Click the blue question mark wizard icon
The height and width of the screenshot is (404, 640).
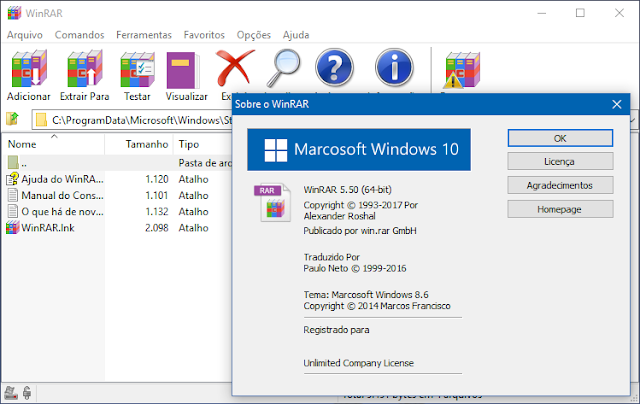(x=334, y=67)
